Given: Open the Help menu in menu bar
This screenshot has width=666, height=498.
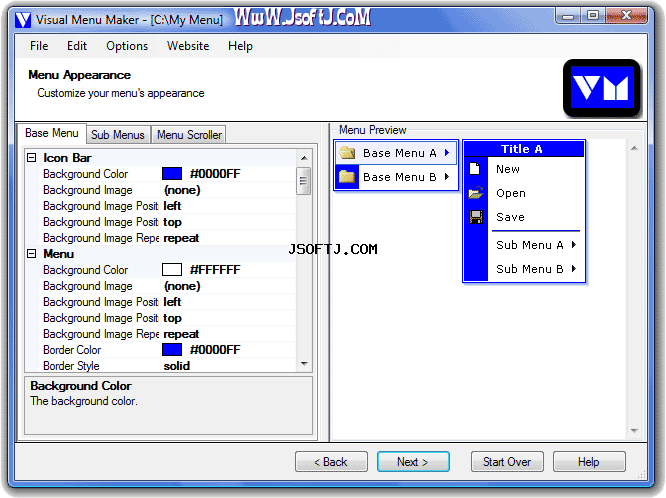Looking at the screenshot, I should 240,46.
